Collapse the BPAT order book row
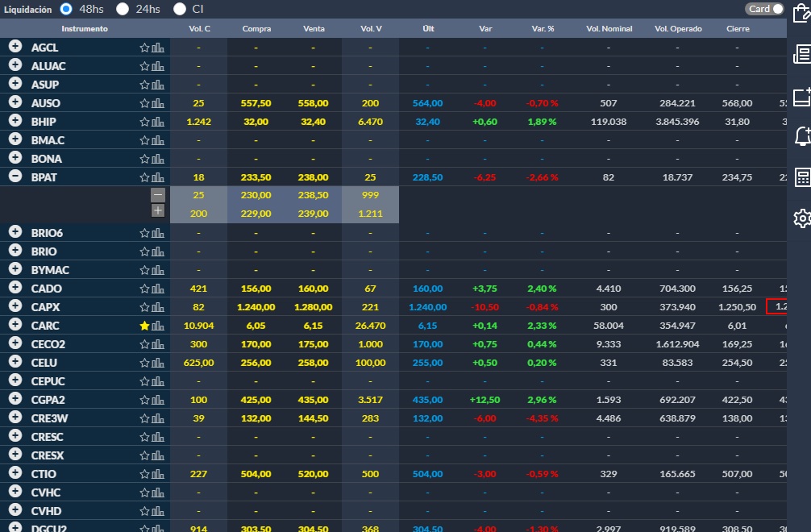The height and width of the screenshot is (532, 811). [x=15, y=177]
